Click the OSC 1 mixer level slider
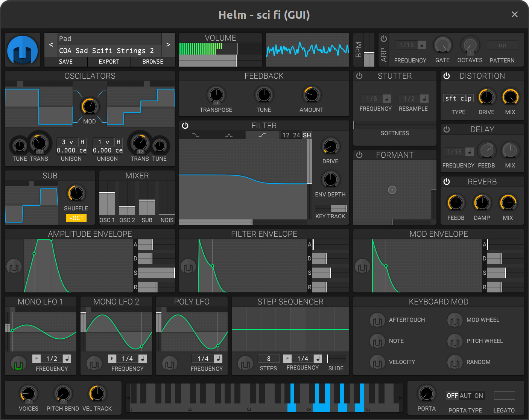The image size is (529, 420). point(107,198)
